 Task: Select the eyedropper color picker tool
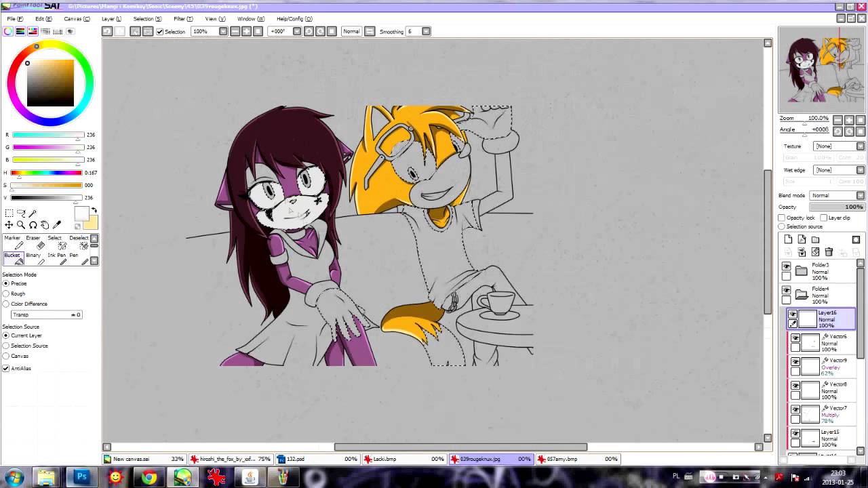pos(57,224)
